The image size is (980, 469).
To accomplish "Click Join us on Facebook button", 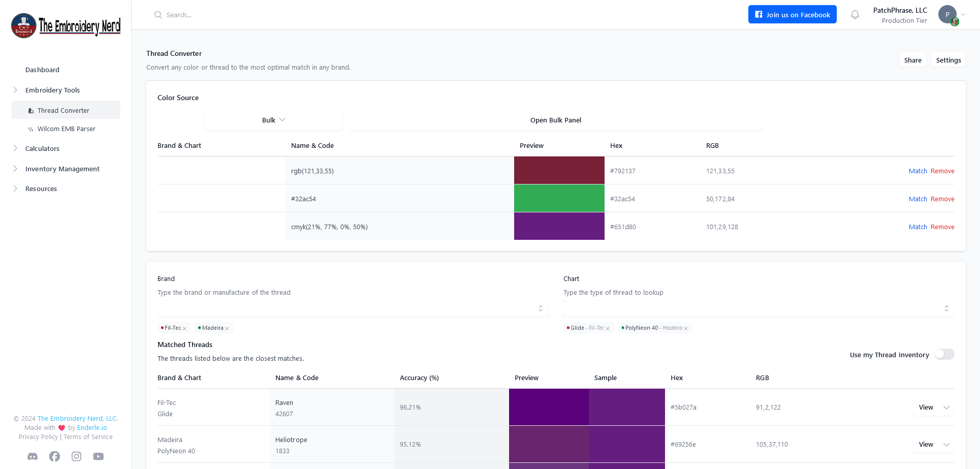I will (792, 15).
